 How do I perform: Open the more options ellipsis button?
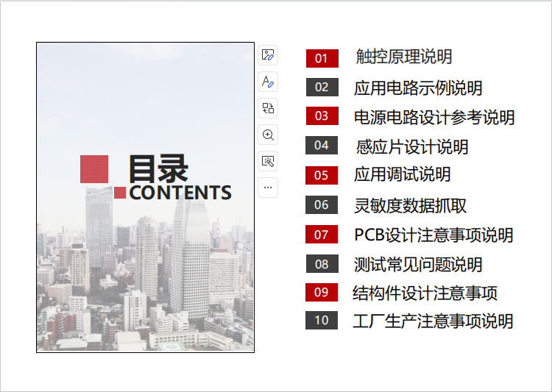tap(268, 188)
